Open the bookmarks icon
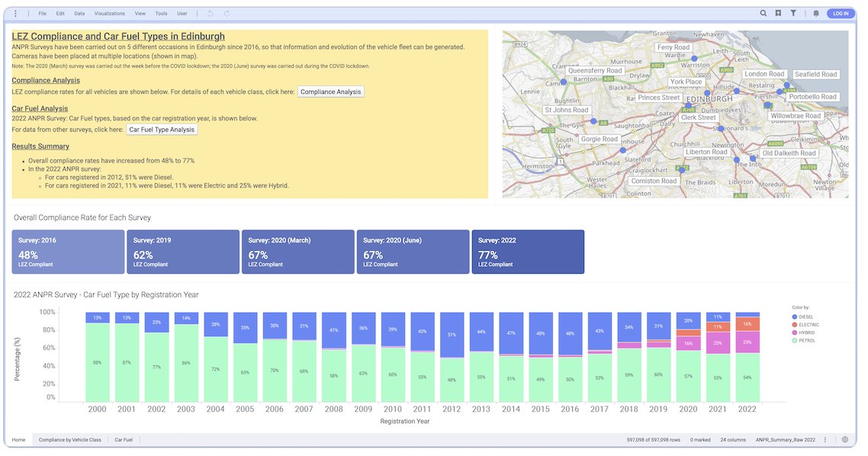This screenshot has height=456, width=868. (x=779, y=13)
